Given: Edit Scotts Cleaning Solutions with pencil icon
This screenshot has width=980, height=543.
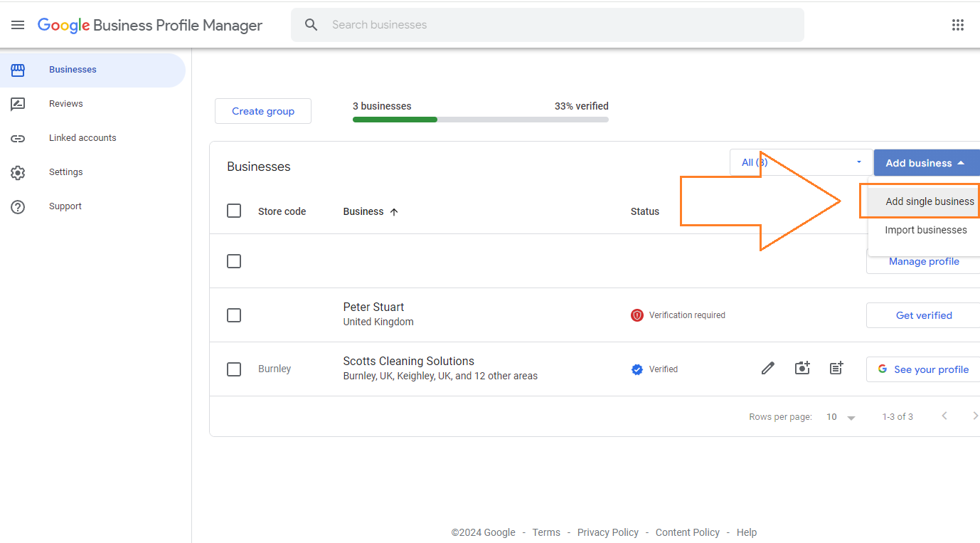Looking at the screenshot, I should (768, 369).
